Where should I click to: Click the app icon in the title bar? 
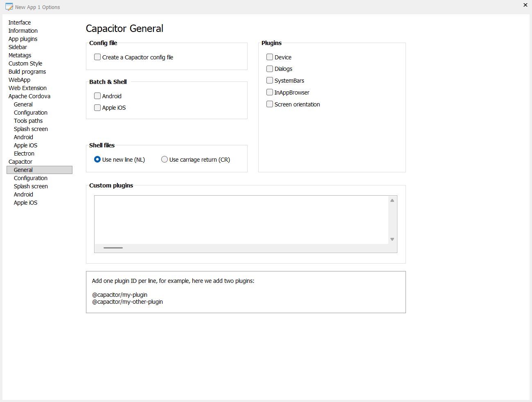pyautogui.click(x=9, y=7)
